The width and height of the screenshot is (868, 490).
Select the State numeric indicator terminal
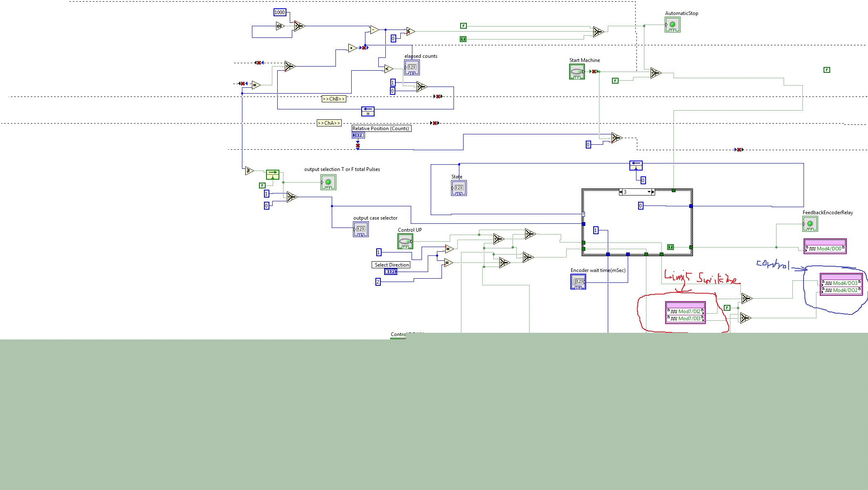coord(459,188)
